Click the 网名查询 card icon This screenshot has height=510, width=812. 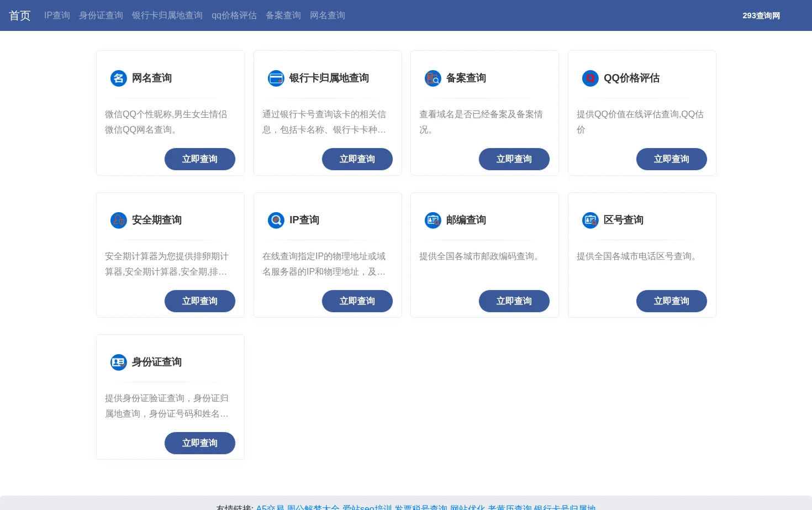pyautogui.click(x=119, y=78)
